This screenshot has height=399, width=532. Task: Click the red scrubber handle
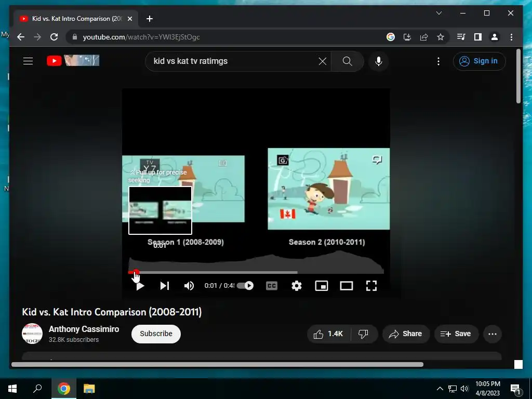click(x=136, y=272)
